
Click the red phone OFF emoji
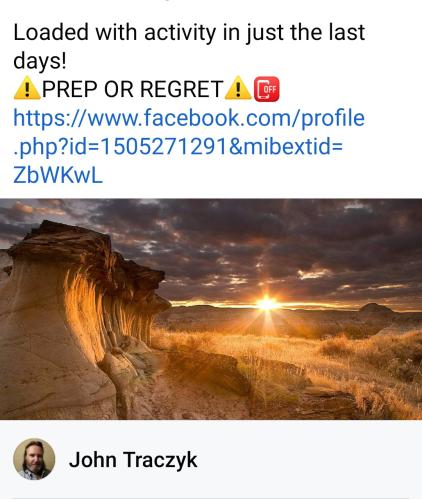point(267,89)
